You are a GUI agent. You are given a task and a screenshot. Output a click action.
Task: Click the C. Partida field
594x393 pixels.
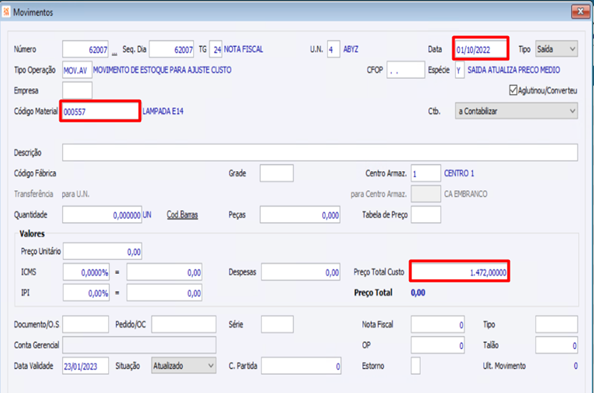301,366
